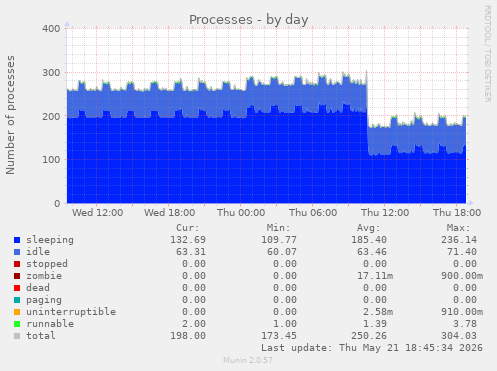Click sleeping maximum value 236.14

pos(459,240)
